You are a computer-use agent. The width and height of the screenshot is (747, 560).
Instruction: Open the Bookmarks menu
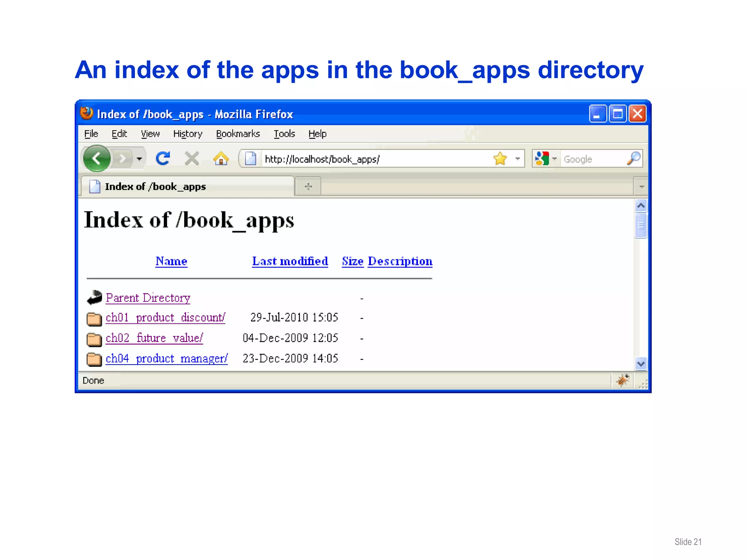(238, 134)
